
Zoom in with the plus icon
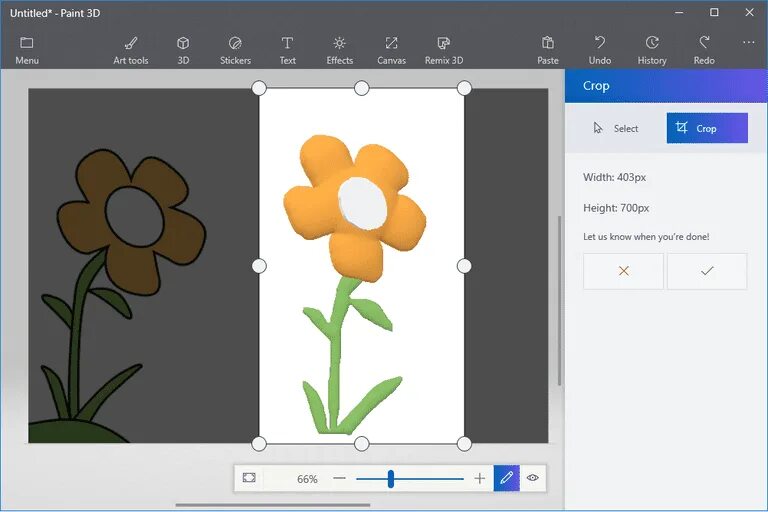coord(480,478)
